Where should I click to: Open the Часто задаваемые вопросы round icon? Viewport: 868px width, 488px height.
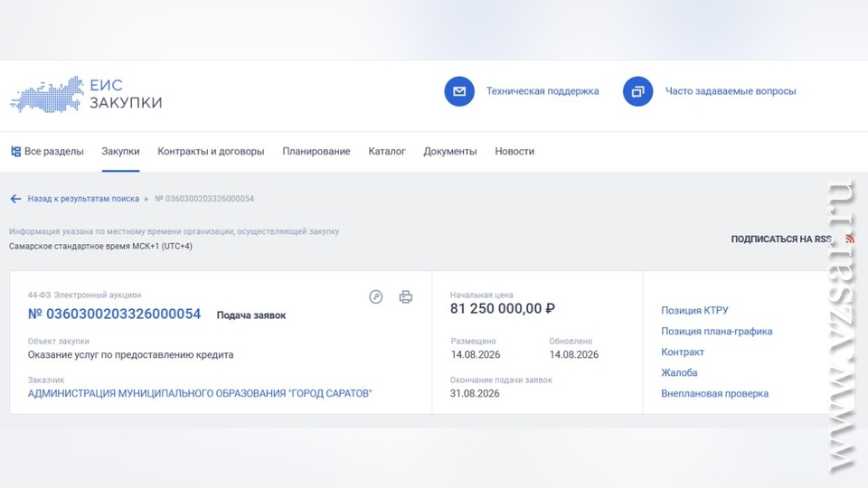click(x=637, y=91)
